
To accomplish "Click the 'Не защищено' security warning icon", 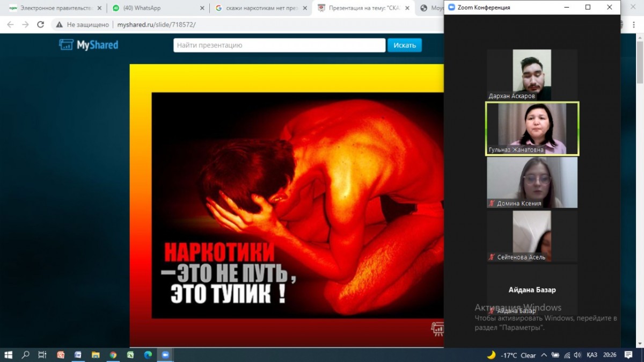I will pyautogui.click(x=59, y=25).
